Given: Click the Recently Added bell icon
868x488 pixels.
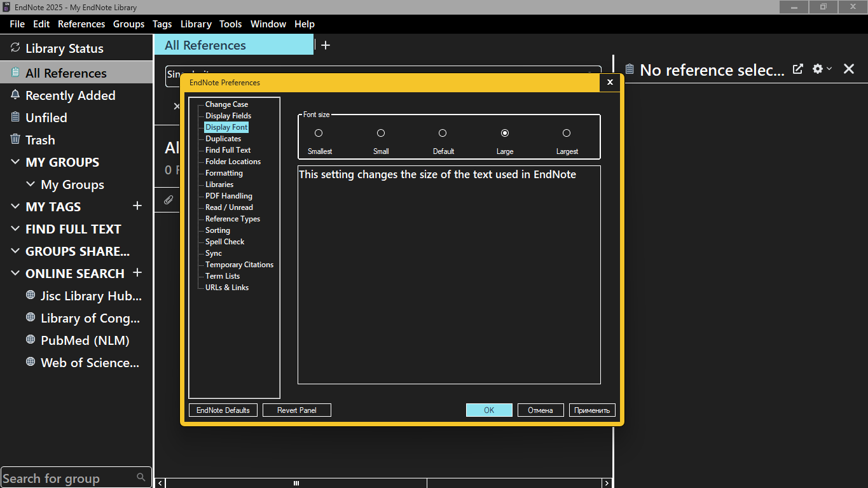Looking at the screenshot, I should coord(15,95).
